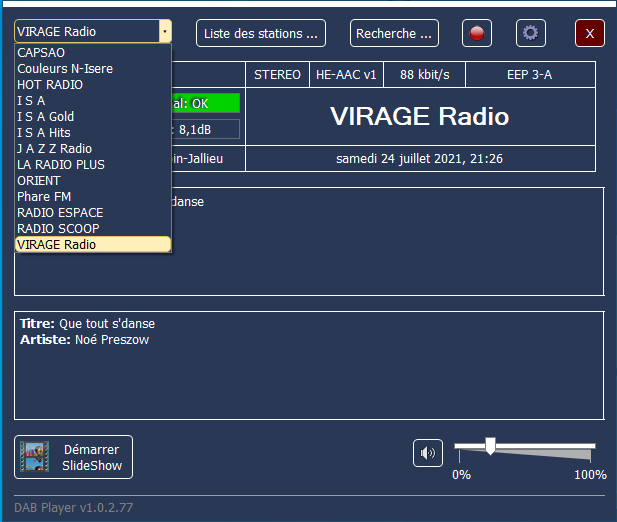Click the Titre: Que tout s'danse line
This screenshot has width=617, height=522.
click(x=87, y=324)
